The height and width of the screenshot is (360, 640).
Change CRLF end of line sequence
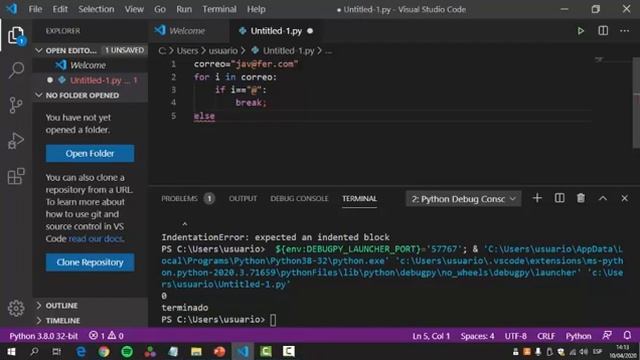pyautogui.click(x=546, y=336)
